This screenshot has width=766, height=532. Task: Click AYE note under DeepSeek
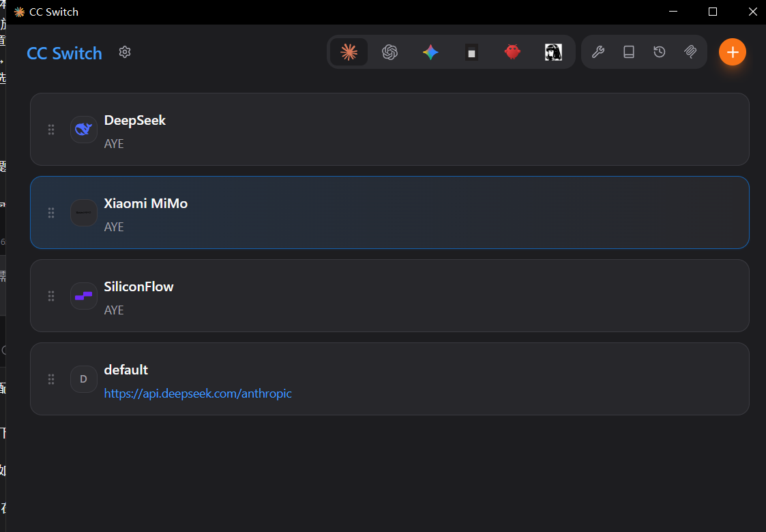114,144
